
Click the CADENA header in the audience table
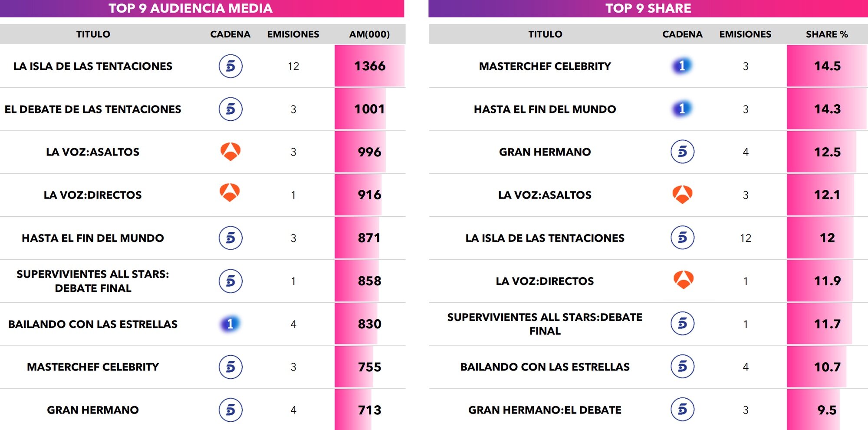(230, 34)
